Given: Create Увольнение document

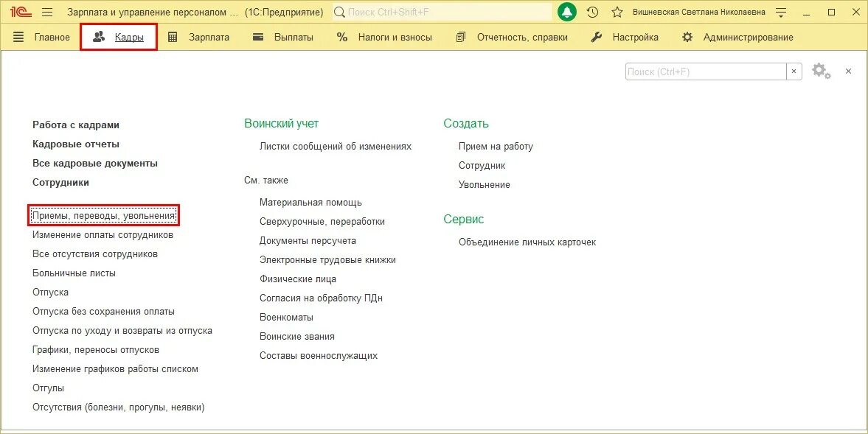Looking at the screenshot, I should point(485,185).
